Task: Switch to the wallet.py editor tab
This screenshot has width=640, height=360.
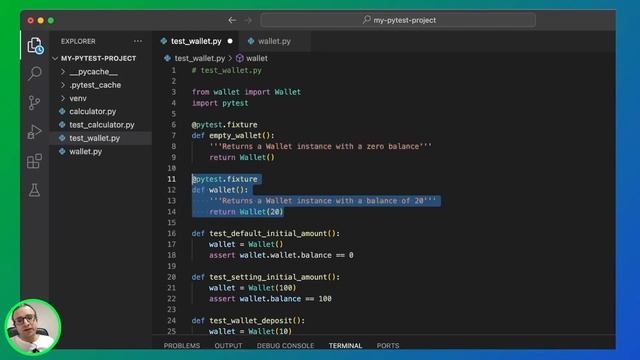Action: tap(274, 41)
